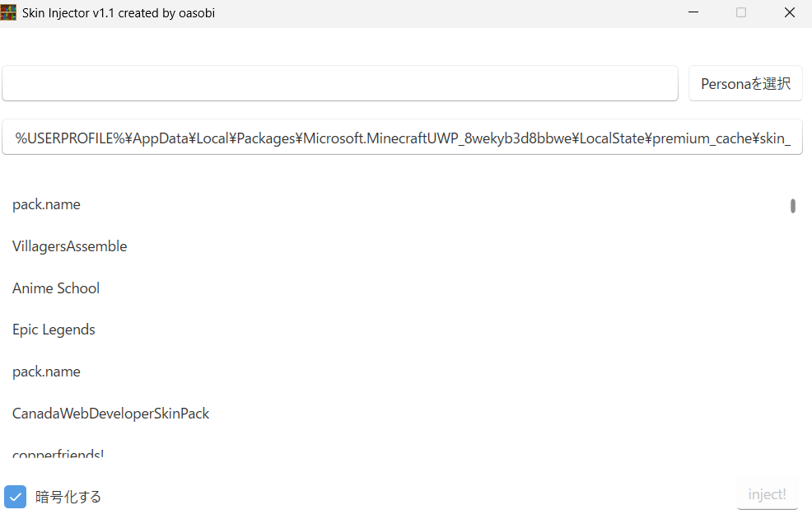
Task: Close the Skin Injector window
Action: pyautogui.click(x=789, y=12)
